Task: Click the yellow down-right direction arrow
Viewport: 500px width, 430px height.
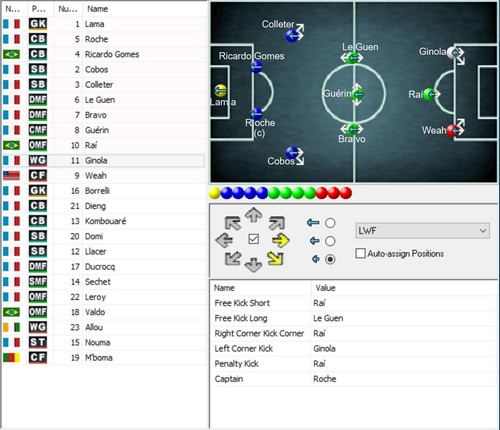Action: coord(275,258)
